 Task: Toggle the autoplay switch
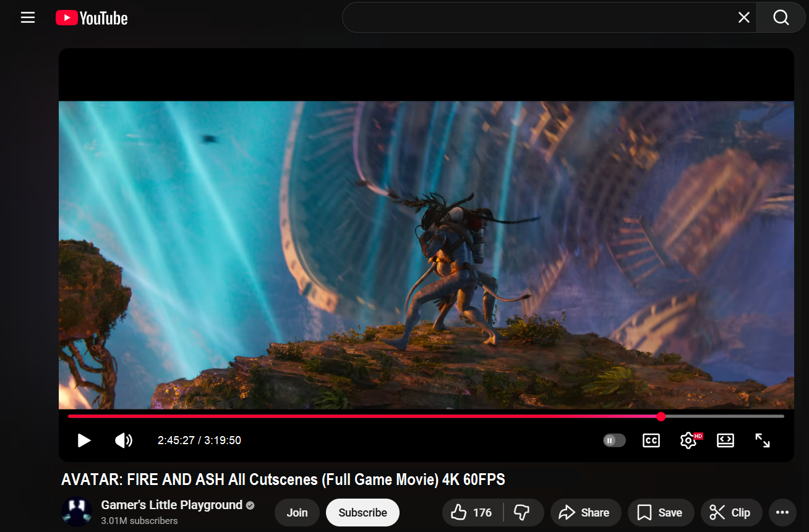tap(614, 440)
